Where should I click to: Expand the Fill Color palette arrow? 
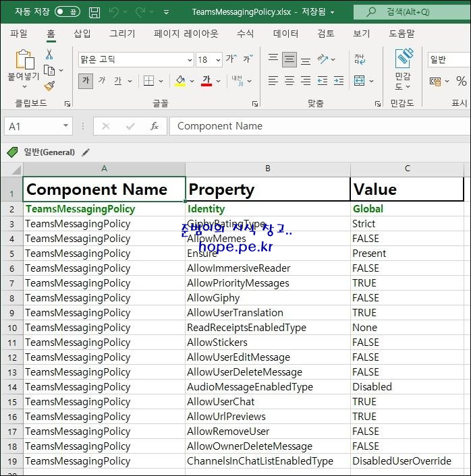pyautogui.click(x=192, y=81)
